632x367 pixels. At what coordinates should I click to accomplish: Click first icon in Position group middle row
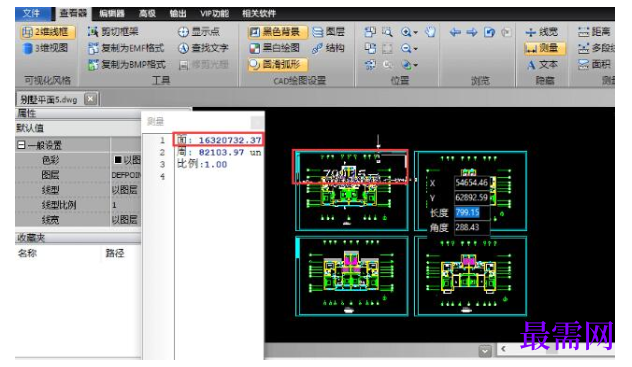[370, 48]
